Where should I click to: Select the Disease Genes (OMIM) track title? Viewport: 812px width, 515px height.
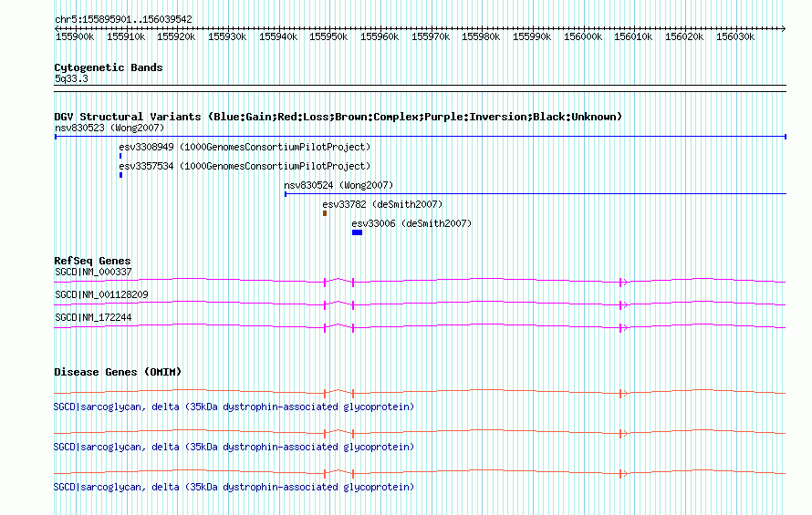(x=118, y=372)
